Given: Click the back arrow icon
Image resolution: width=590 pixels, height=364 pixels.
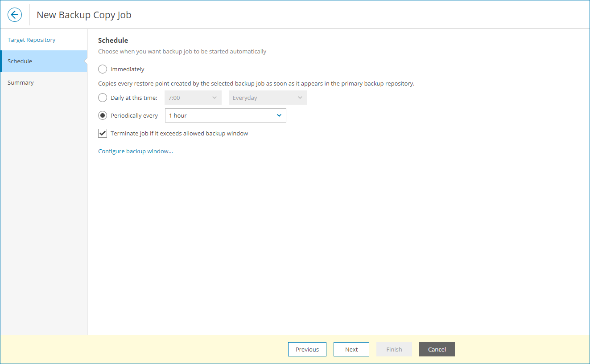Looking at the screenshot, I should (15, 14).
